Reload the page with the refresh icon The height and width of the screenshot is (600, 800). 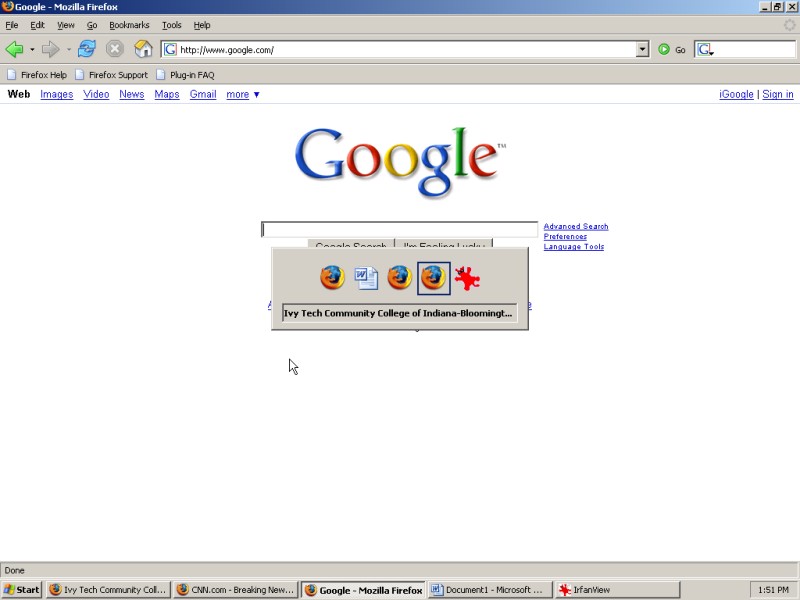click(x=87, y=49)
